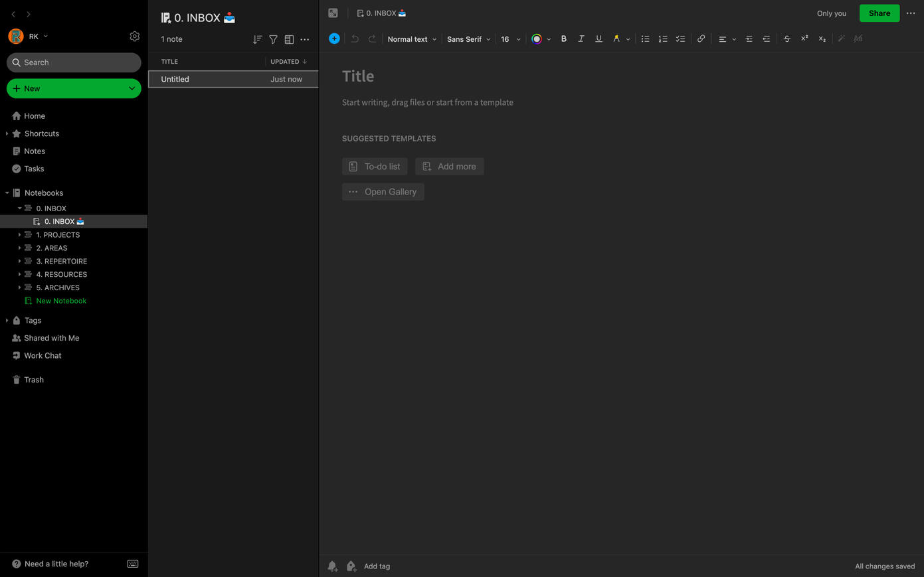The image size is (924, 577).
Task: Open the Sans Serif font dropdown
Action: click(x=468, y=39)
